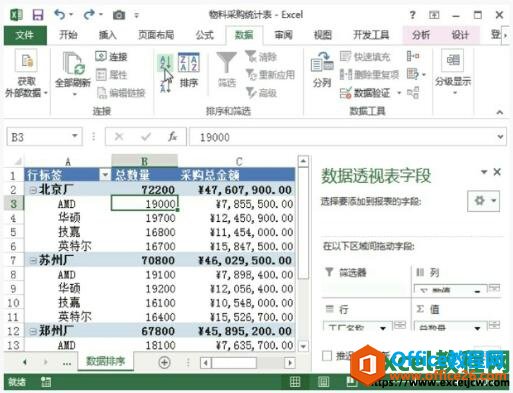513x393 pixels.
Task: Redo the last action
Action: point(89,15)
